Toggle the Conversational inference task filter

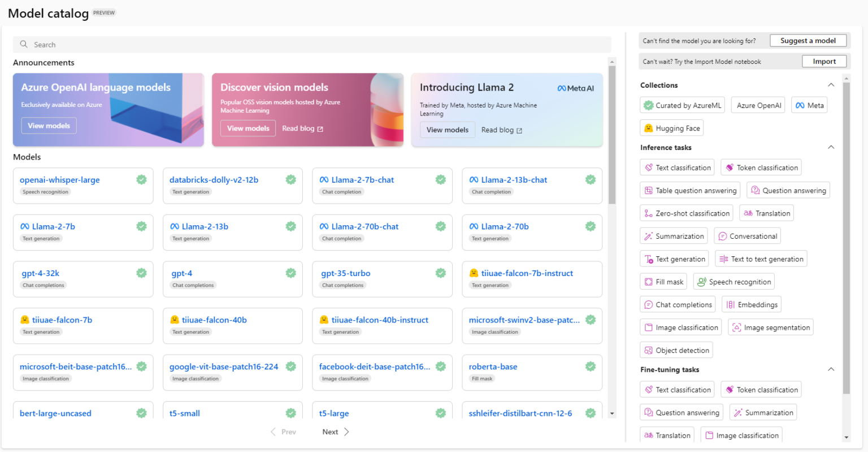point(747,235)
